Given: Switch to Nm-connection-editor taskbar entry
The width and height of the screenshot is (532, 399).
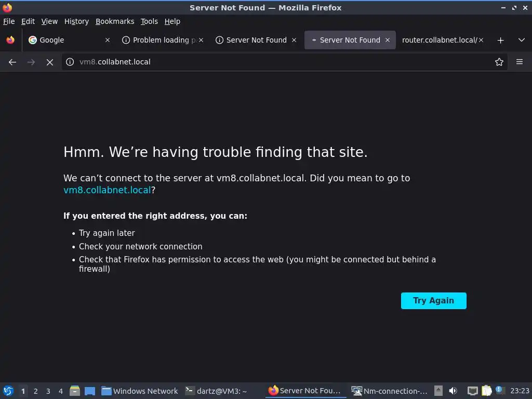Looking at the screenshot, I should pyautogui.click(x=390, y=391).
